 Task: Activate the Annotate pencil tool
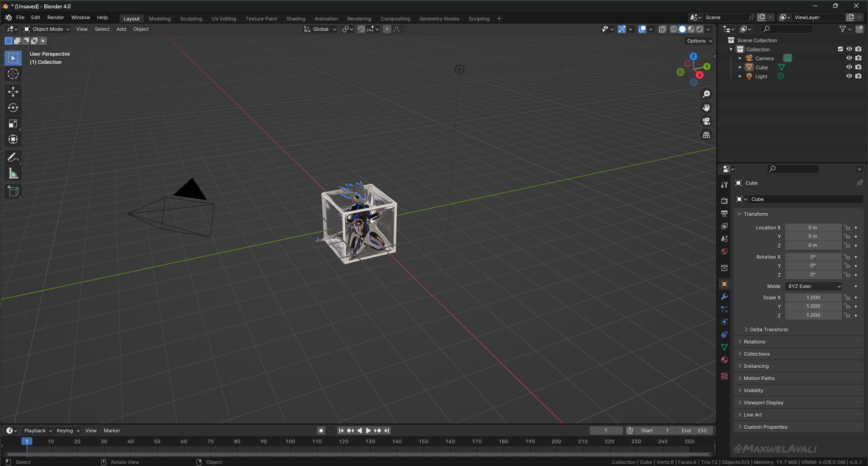point(13,157)
